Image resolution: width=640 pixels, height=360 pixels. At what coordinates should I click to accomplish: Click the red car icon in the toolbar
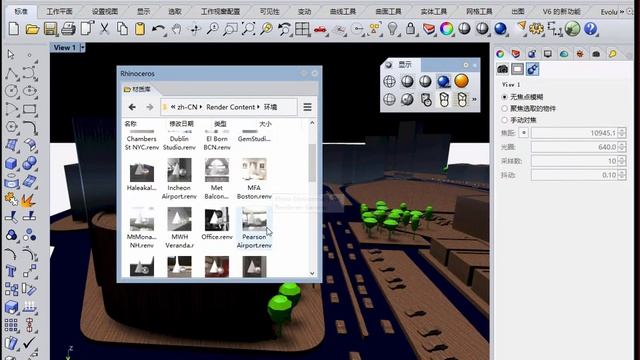tap(320, 29)
